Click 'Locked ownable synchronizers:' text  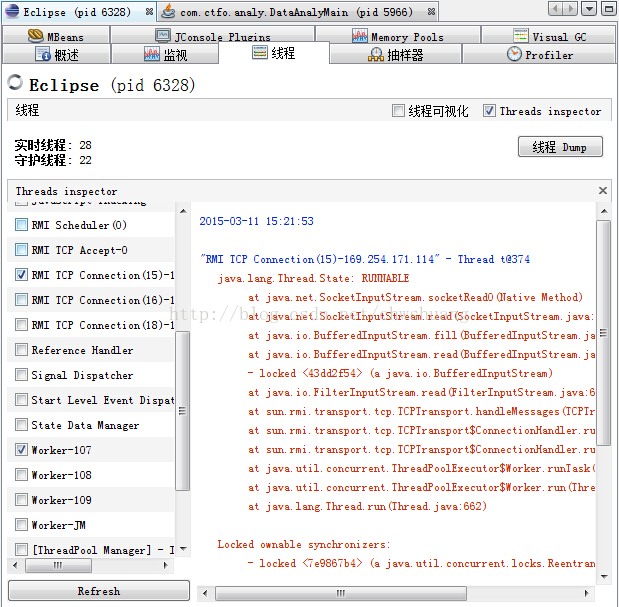click(304, 545)
